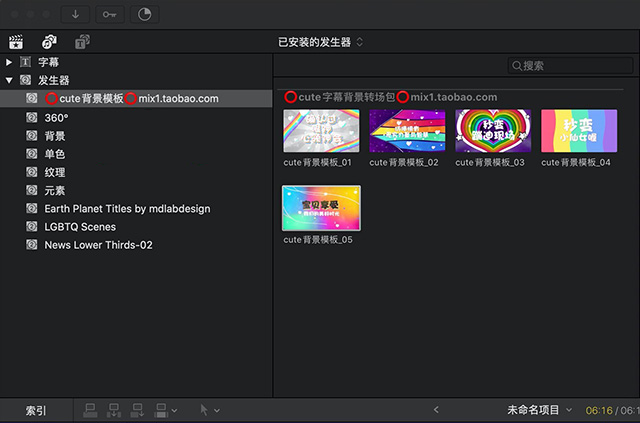Select cute背景模板_02 thumbnail
Screen dimensions: 640x423
pyautogui.click(x=407, y=131)
